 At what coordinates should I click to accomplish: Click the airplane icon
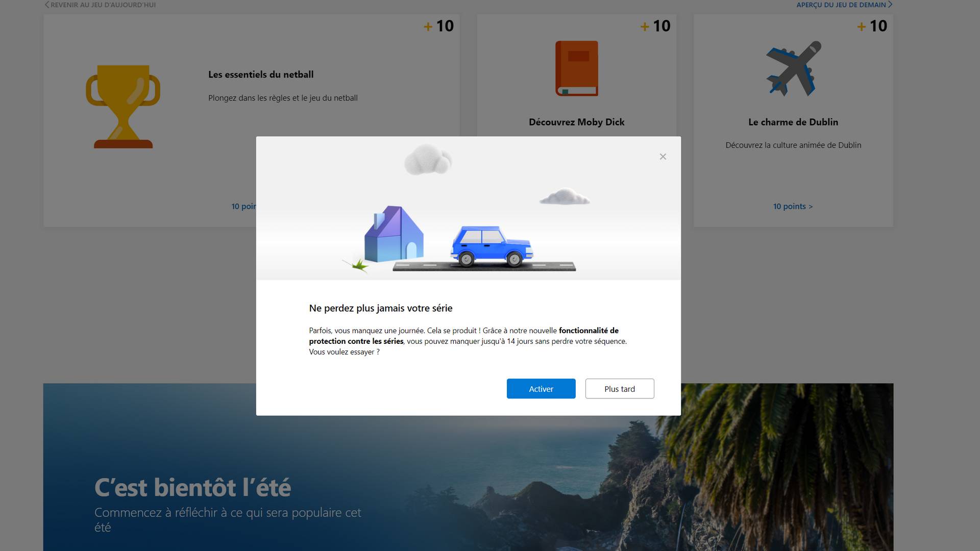pyautogui.click(x=793, y=68)
